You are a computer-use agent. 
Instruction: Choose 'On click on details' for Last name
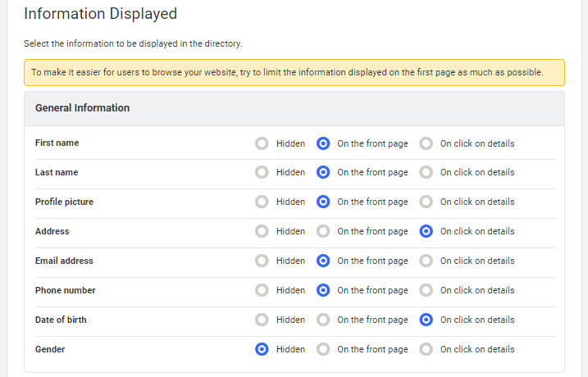click(x=426, y=173)
